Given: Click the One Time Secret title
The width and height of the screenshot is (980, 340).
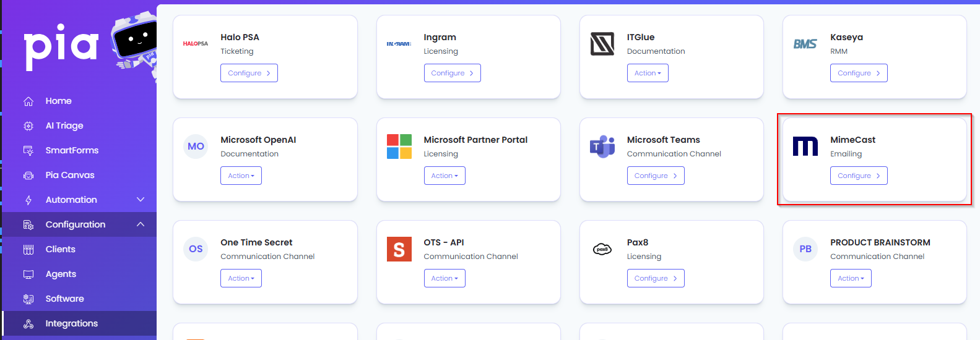Looking at the screenshot, I should (256, 242).
